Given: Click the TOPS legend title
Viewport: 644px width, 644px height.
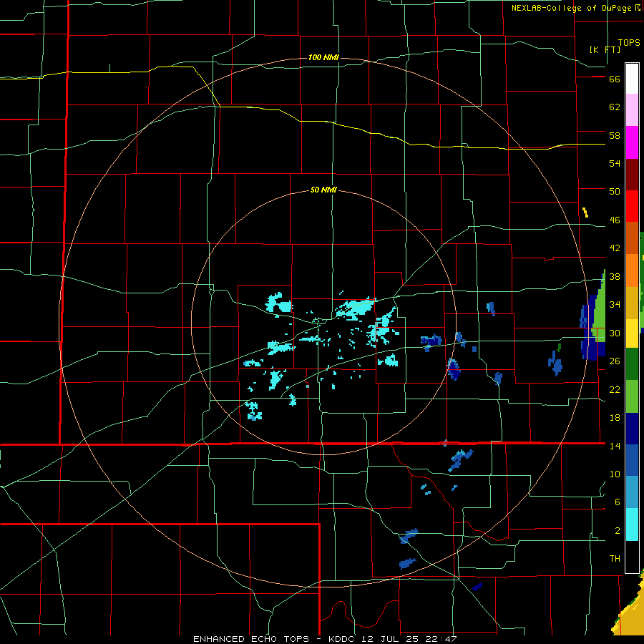Looking at the screenshot, I should pyautogui.click(x=629, y=43).
